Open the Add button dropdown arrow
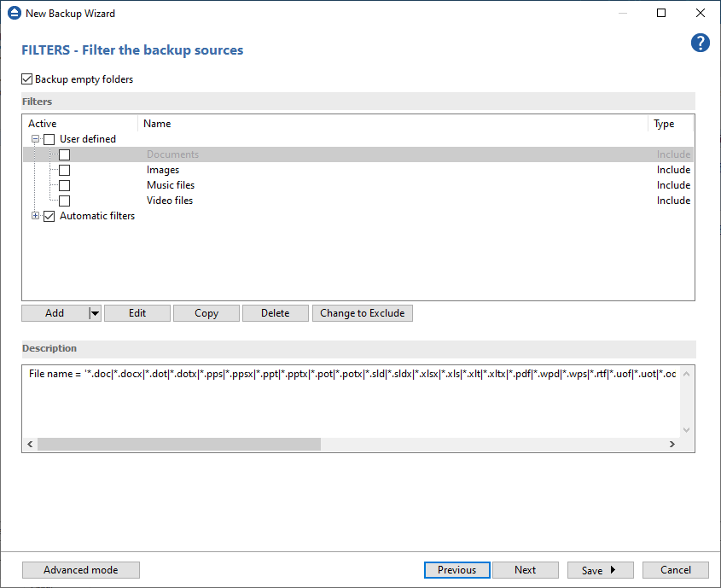 [x=95, y=313]
